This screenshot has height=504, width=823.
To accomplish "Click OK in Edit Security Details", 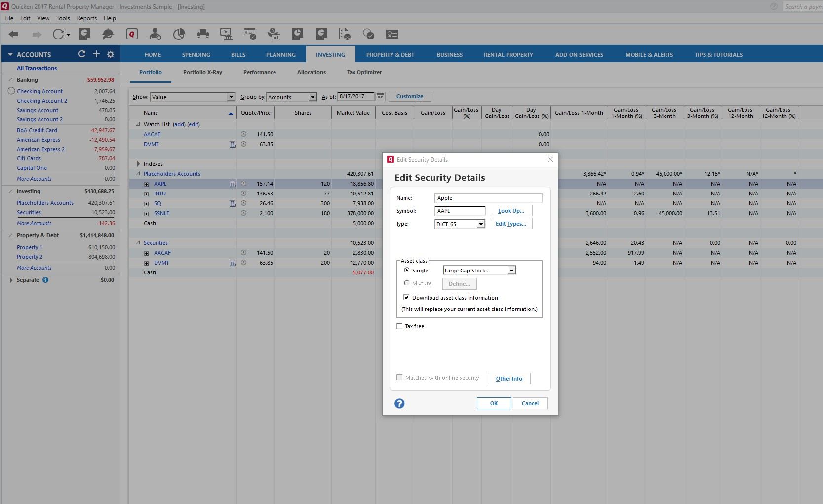I will [x=494, y=403].
